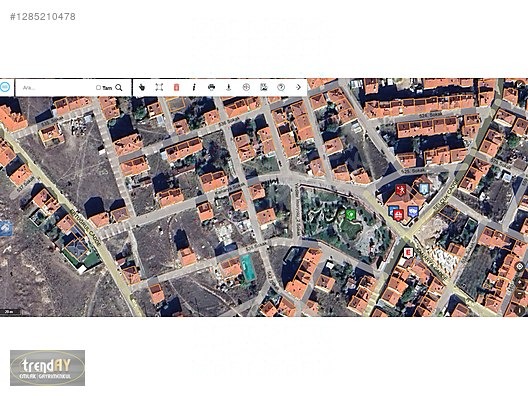Activate the zoom-to-extent box tool
Viewport: 528px width, 396px height.
click(159, 88)
